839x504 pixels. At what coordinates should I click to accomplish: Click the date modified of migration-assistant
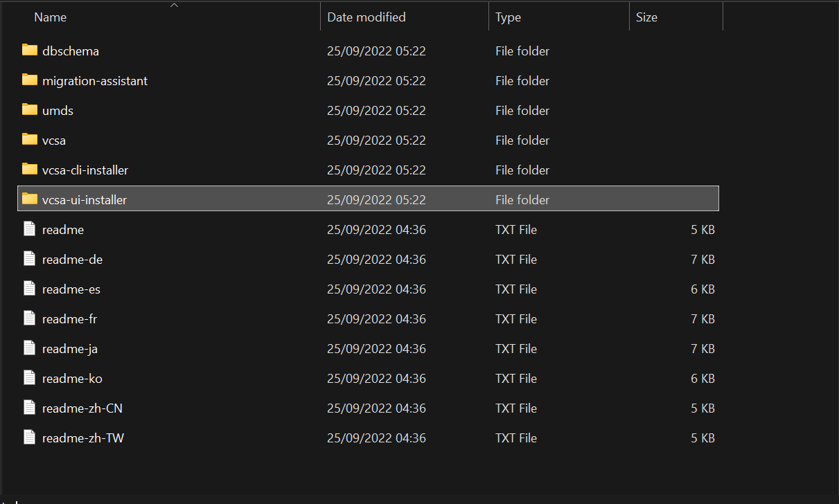tap(376, 81)
